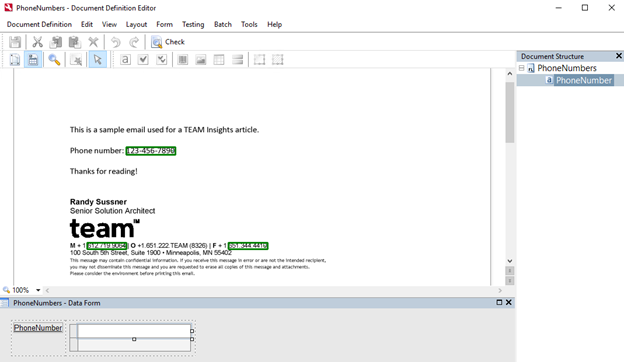The height and width of the screenshot is (362, 624).
Task: Choose the dashed rectangle region tool
Action: pyautogui.click(x=259, y=60)
